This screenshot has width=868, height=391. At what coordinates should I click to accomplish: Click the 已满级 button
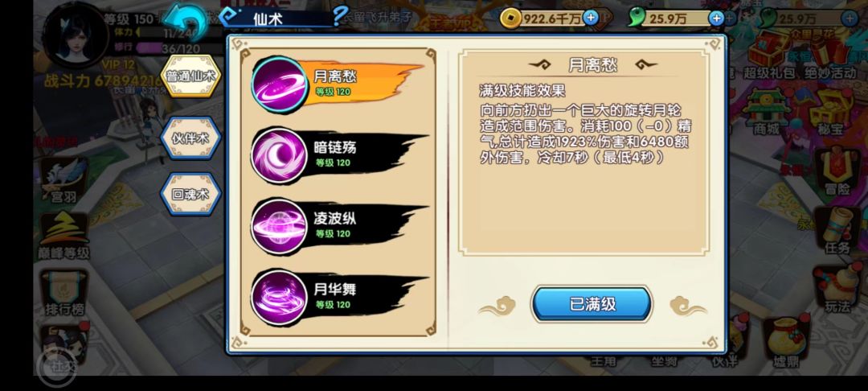592,303
